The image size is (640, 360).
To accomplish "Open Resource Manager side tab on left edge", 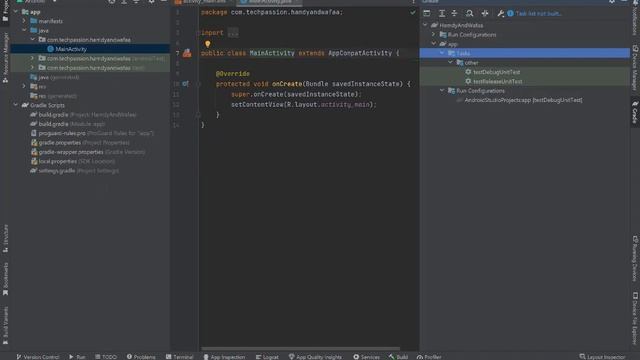I will [x=5, y=59].
